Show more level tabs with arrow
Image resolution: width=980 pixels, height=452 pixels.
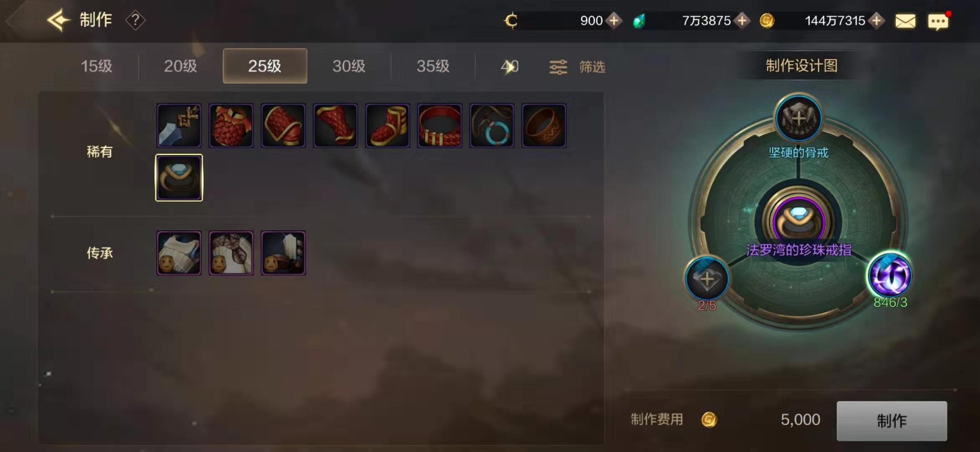click(x=509, y=67)
